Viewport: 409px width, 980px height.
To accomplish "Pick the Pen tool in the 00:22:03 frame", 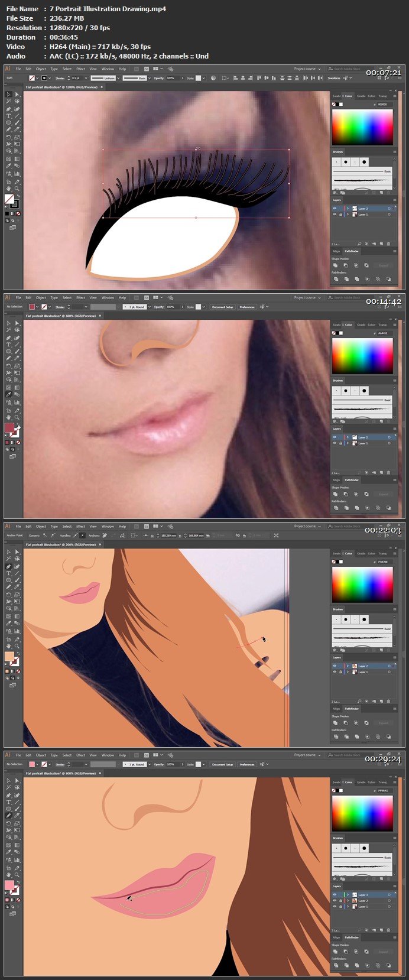I will pyautogui.click(x=9, y=567).
